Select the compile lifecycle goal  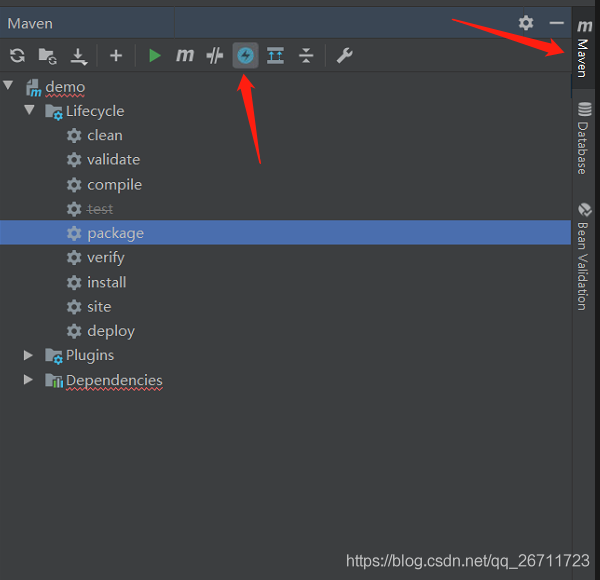[285, 185]
